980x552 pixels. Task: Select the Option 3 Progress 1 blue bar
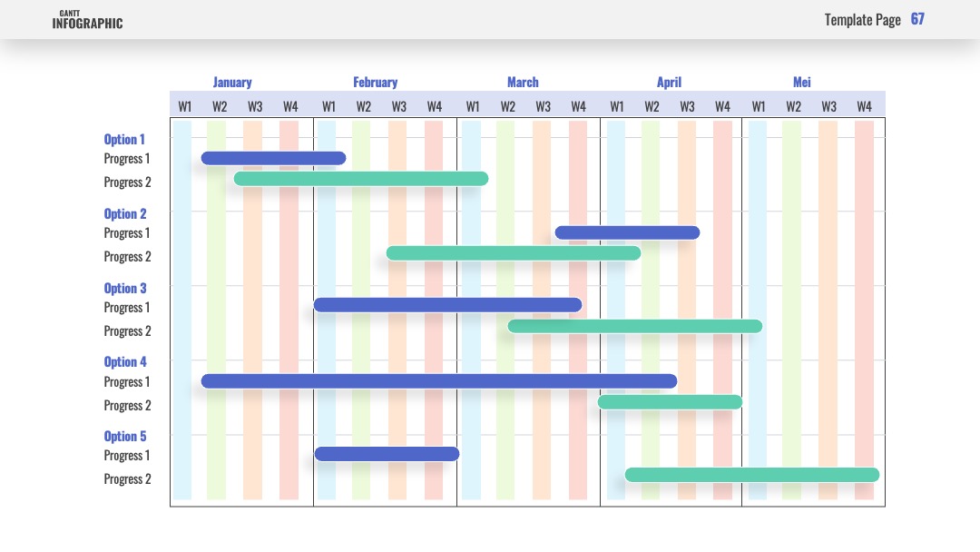(x=447, y=305)
